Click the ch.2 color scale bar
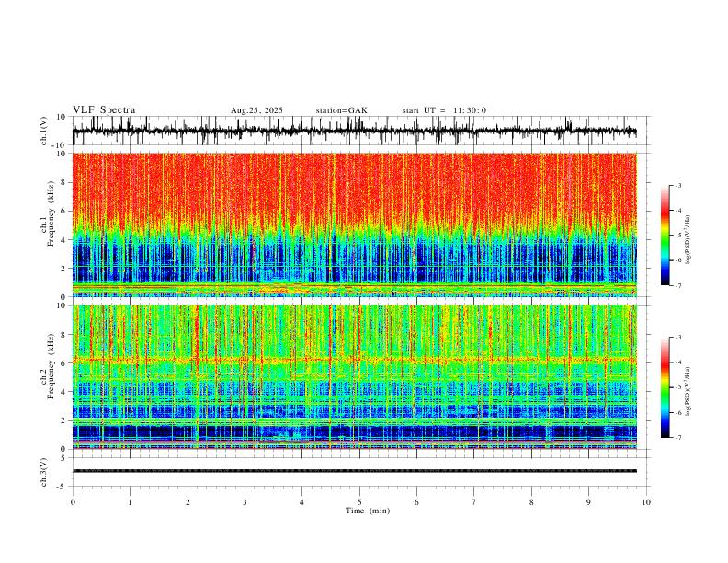Viewport: 728px width, 563px height. coord(665,387)
